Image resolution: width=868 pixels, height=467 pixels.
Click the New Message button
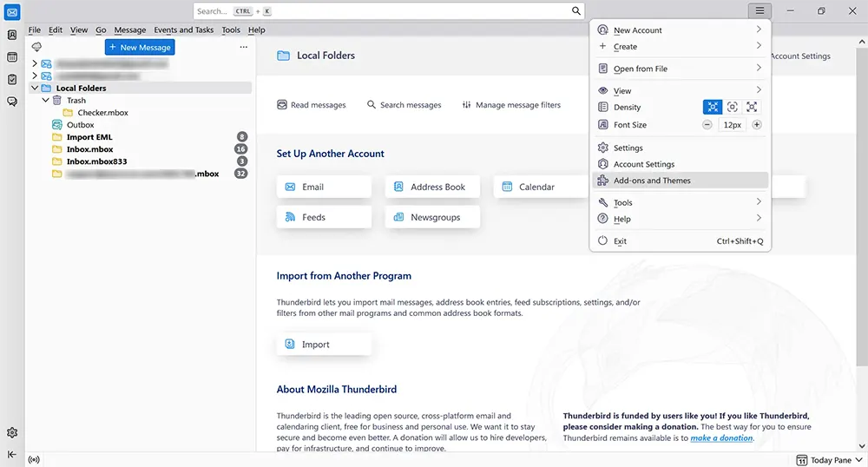point(140,47)
